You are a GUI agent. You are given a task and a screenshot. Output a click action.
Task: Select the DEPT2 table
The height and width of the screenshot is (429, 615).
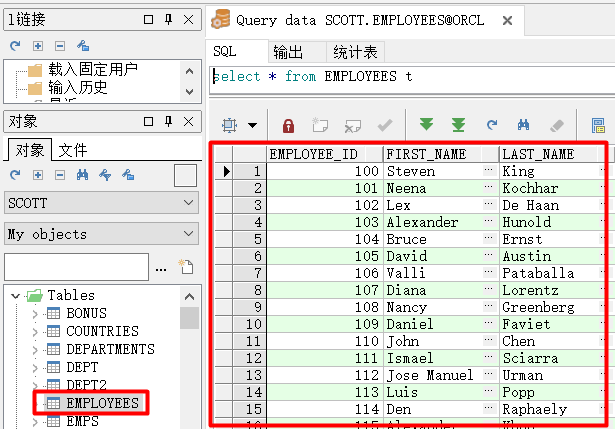pos(87,385)
